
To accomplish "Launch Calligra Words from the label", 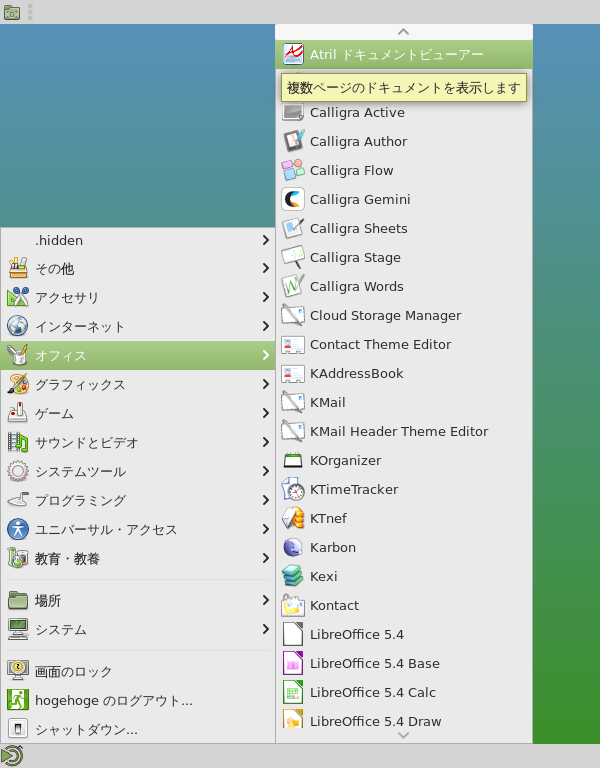I will pos(357,287).
